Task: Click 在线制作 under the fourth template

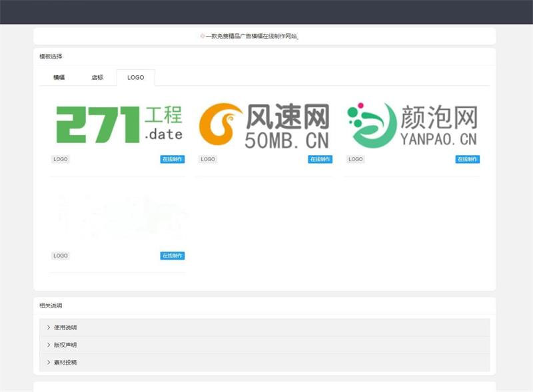Action: click(171, 255)
